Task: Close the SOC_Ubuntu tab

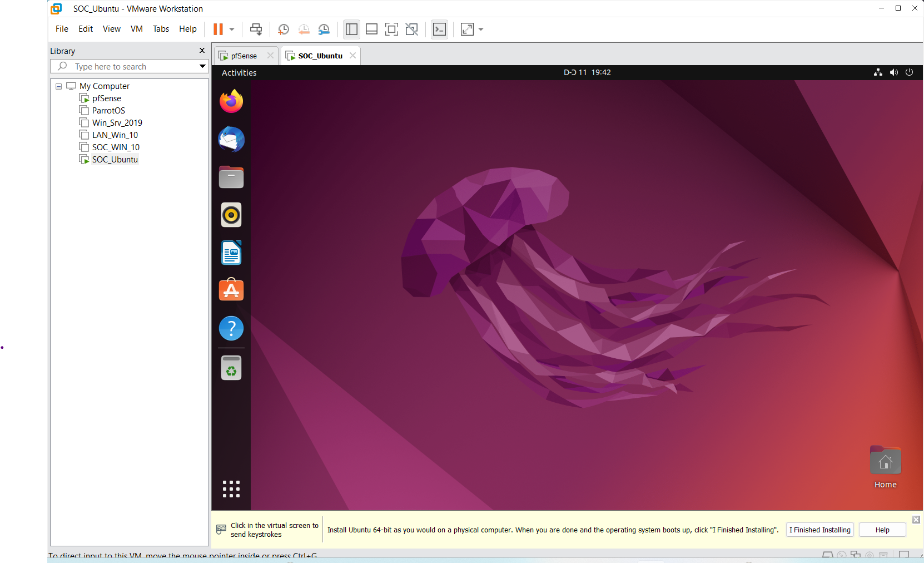Action: point(352,56)
